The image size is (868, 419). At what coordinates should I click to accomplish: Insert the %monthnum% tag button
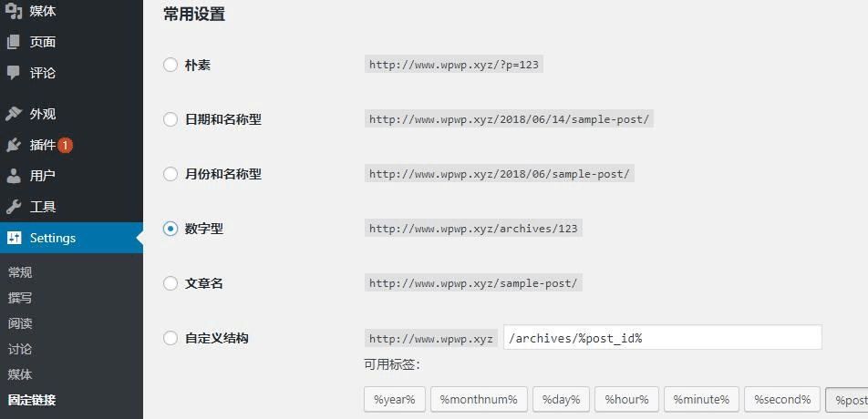coord(479,399)
